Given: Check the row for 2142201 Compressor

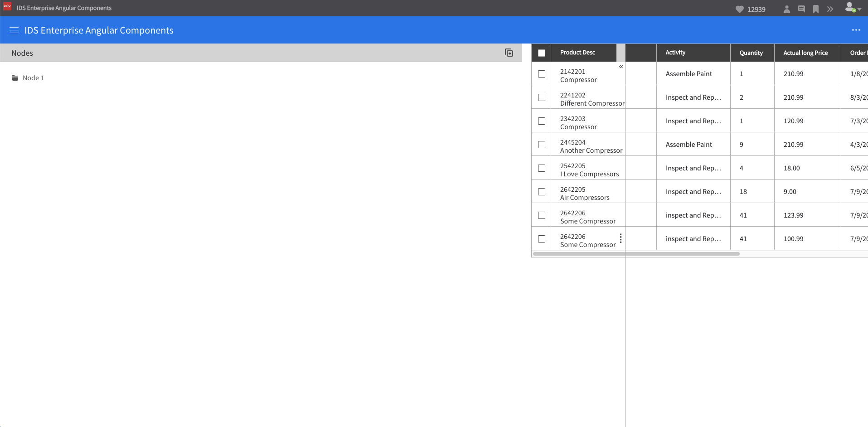Looking at the screenshot, I should tap(542, 74).
